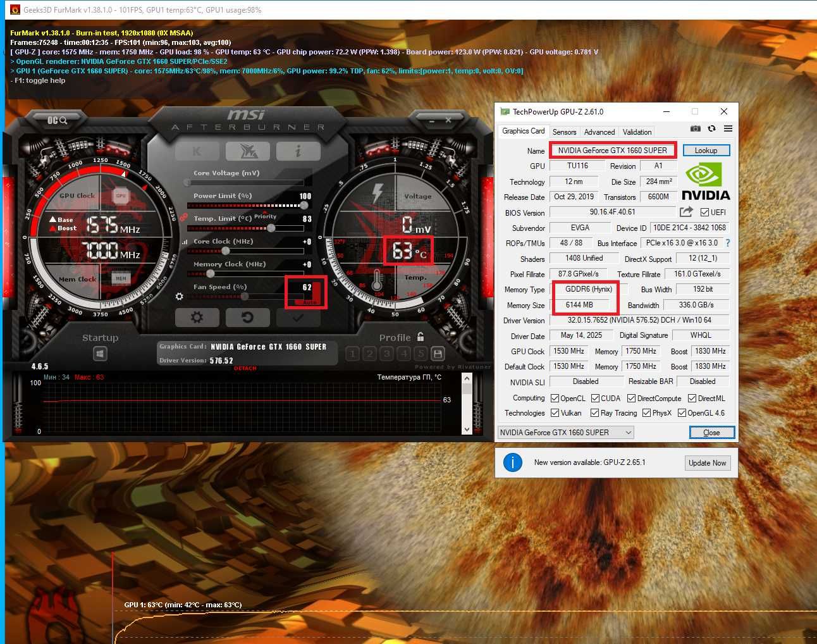Click the link icon beside Temp. Limit

click(184, 217)
